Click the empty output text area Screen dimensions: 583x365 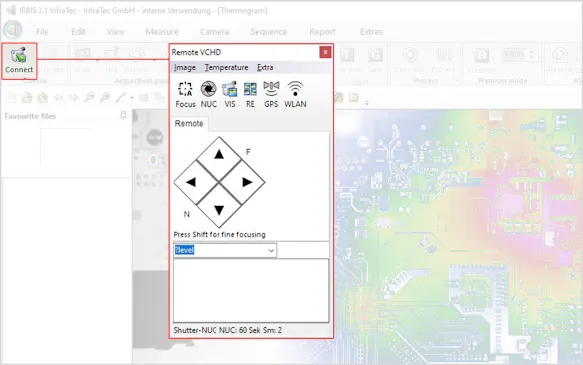(251, 291)
